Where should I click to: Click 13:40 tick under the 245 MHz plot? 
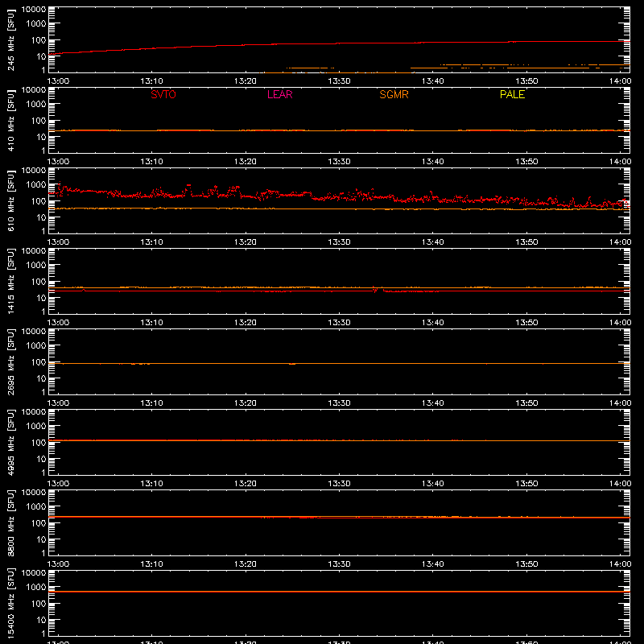click(433, 81)
